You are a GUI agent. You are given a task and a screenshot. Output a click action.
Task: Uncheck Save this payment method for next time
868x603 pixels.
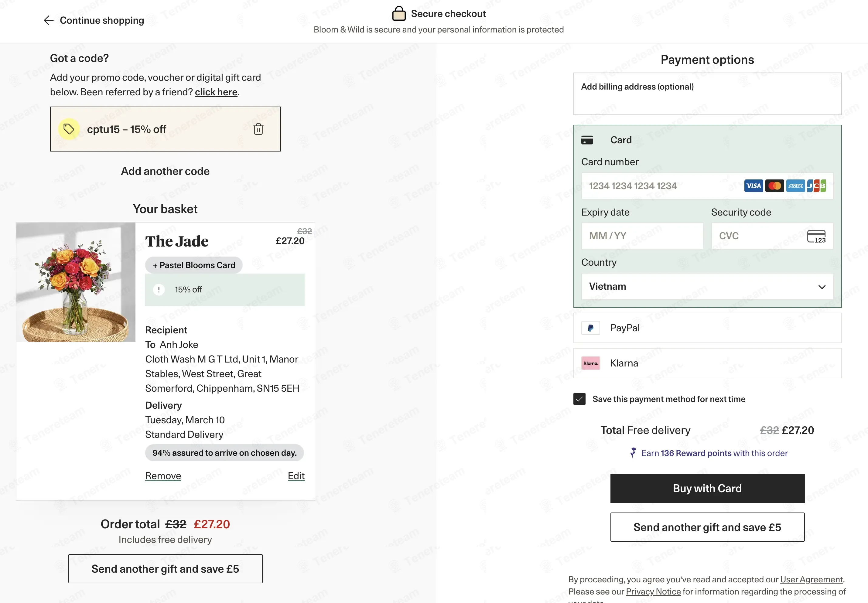pos(579,399)
